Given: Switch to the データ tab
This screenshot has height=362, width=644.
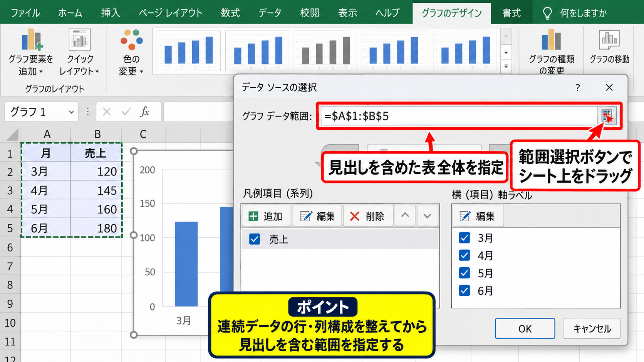Looking at the screenshot, I should tap(270, 13).
